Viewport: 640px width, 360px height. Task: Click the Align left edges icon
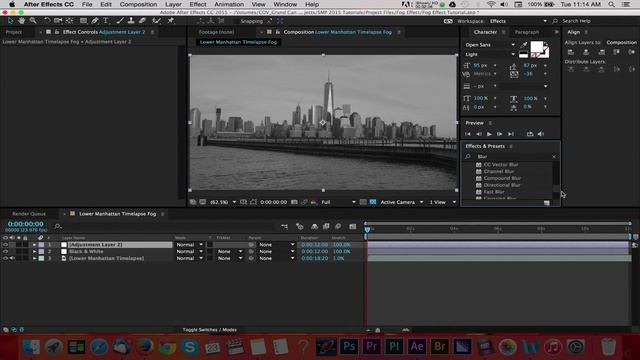tap(571, 52)
